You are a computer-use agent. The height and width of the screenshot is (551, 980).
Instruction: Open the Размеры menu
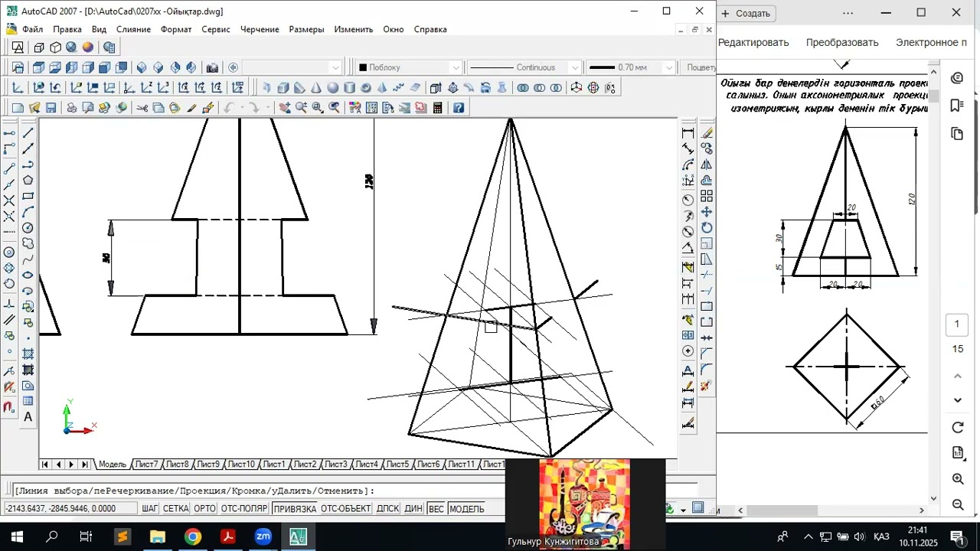coord(306,29)
